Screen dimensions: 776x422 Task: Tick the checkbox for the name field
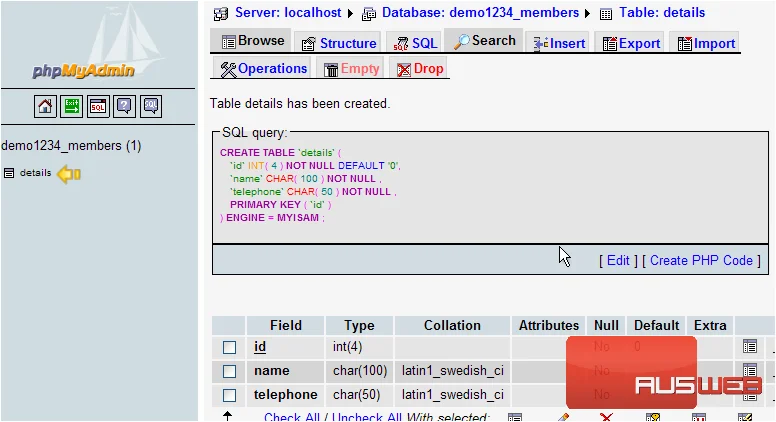(229, 371)
